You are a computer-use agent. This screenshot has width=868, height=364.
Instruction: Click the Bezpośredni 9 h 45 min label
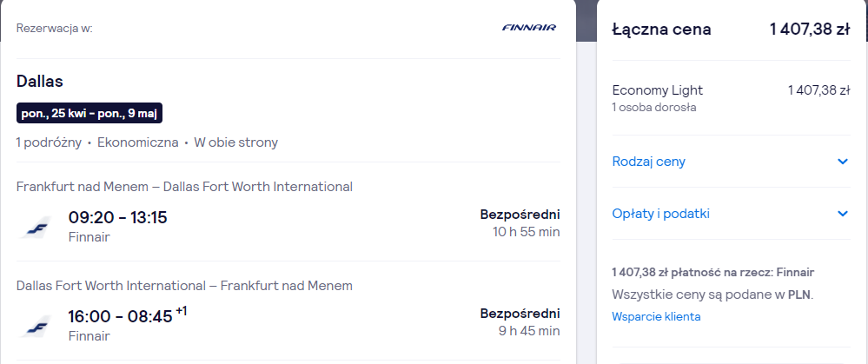pos(520,322)
